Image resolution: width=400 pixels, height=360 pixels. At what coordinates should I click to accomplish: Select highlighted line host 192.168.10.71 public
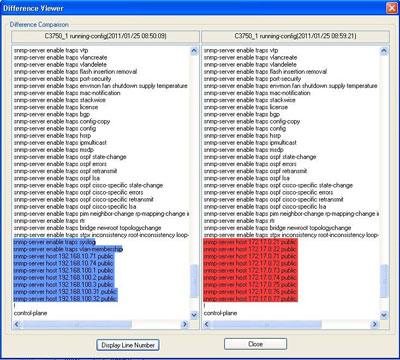(63, 256)
